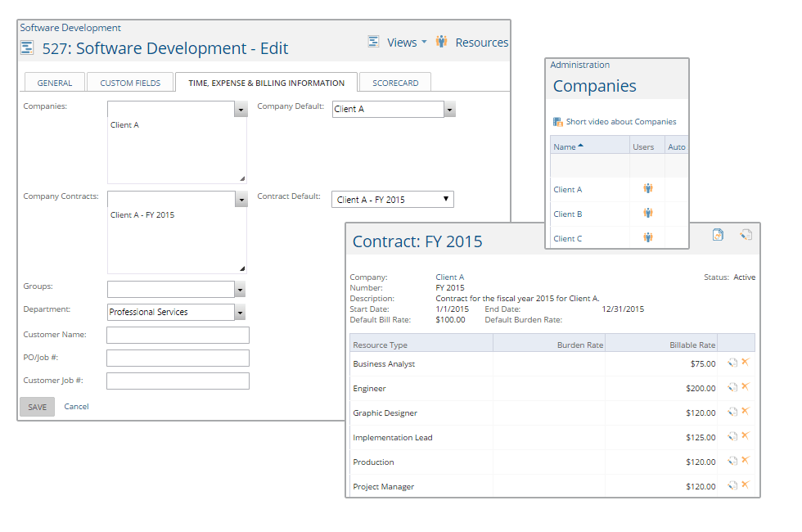Click inside the Customer Name field
The image size is (802, 532).
(x=176, y=335)
